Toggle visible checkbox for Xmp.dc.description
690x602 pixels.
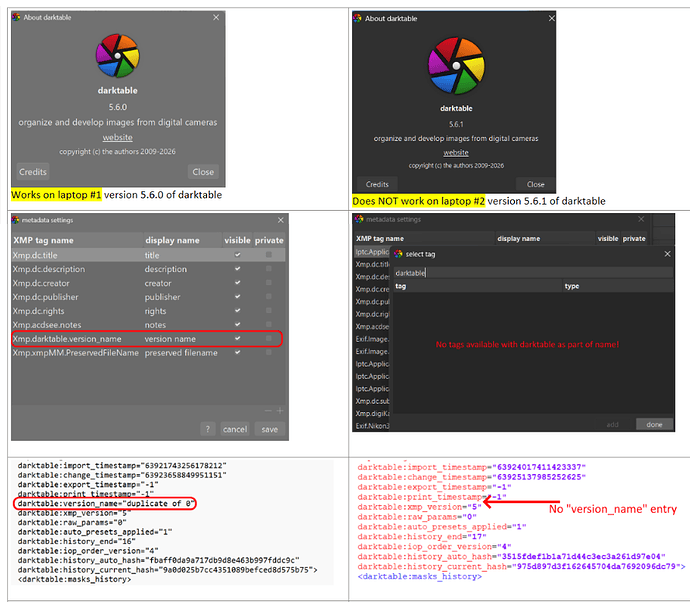(x=238, y=268)
